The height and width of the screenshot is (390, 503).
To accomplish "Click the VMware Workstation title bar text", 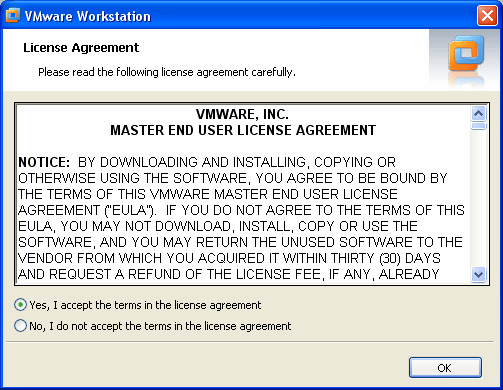I will 88,16.
